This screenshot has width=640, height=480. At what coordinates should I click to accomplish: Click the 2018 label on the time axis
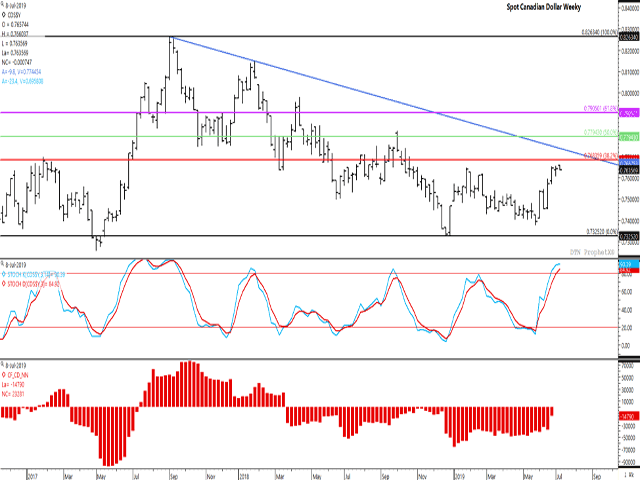244,476
